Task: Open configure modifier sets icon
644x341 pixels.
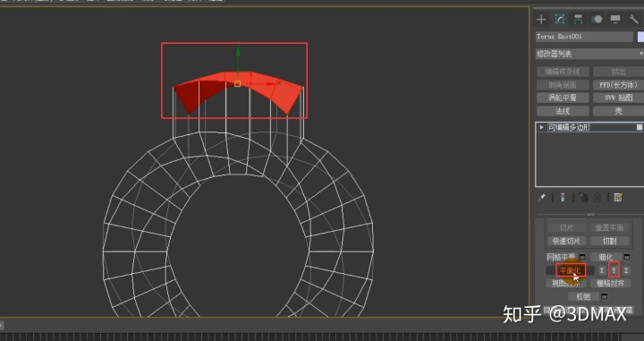Action: pos(618,198)
